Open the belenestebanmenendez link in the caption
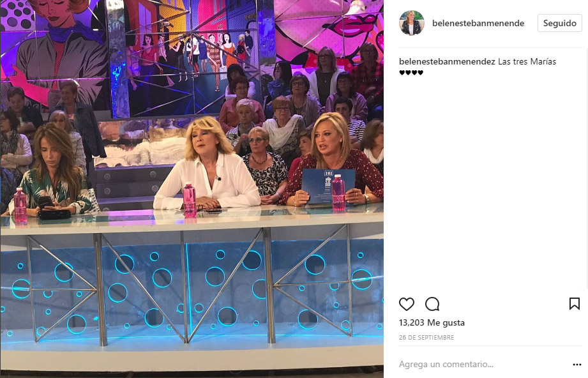Screen dimensions: 588x378 point(447,61)
